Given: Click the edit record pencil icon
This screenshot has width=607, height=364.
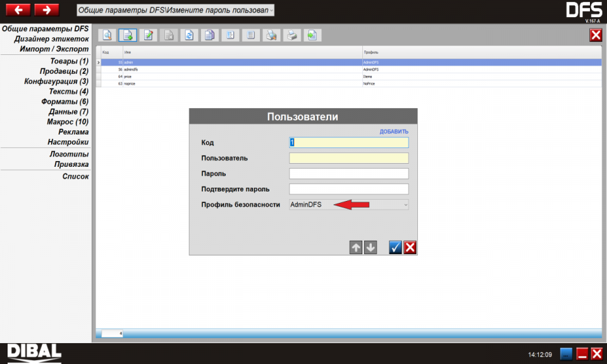Looking at the screenshot, I should [148, 35].
